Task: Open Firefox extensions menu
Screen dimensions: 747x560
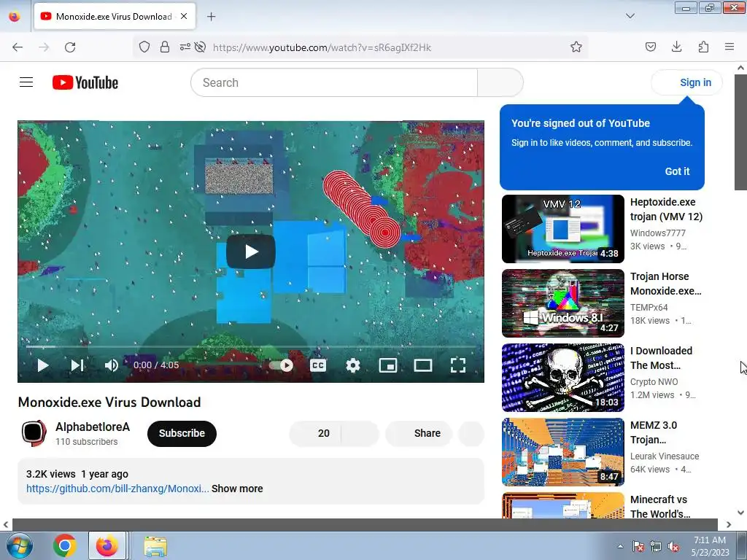Action: pos(703,47)
